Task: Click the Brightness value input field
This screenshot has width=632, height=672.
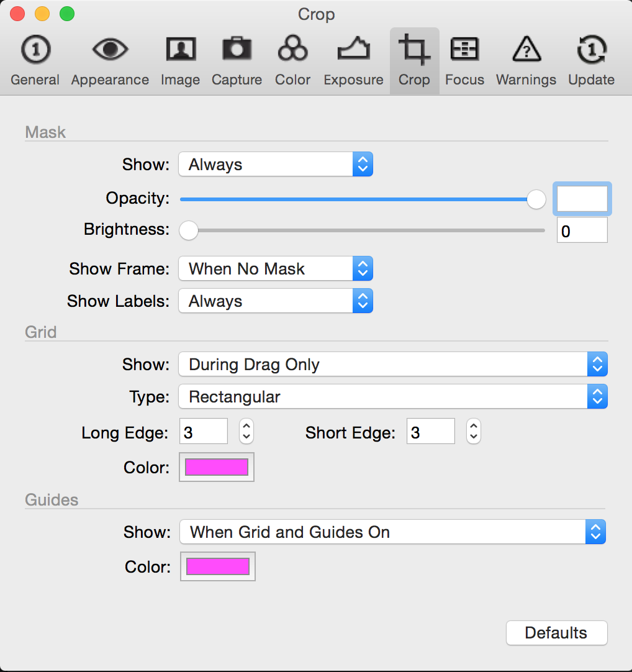Action: pos(582,230)
